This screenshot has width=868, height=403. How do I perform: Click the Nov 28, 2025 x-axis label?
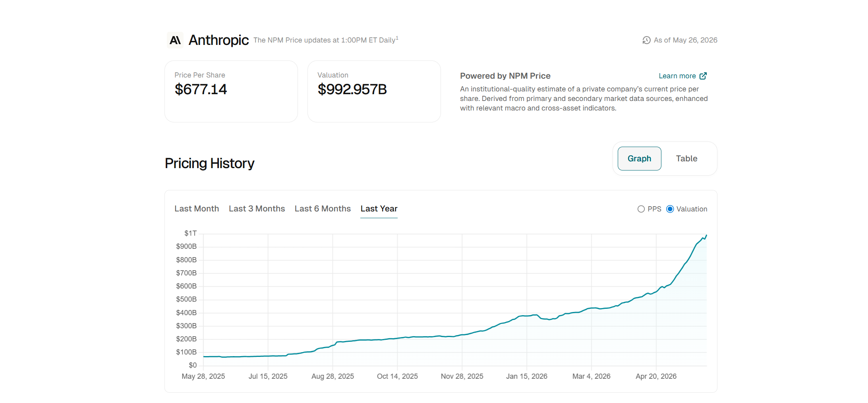coord(462,376)
